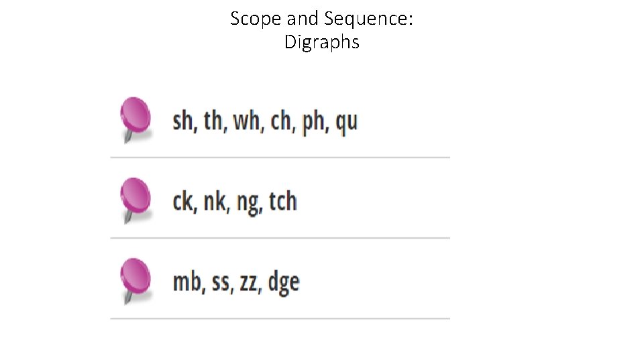The image size is (644, 362).
Task: Select the 'ch' digraph in the first row
Action: (x=281, y=122)
